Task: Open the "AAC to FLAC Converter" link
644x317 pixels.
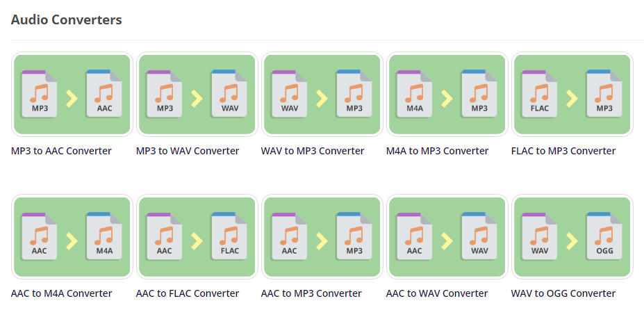Action: click(188, 293)
